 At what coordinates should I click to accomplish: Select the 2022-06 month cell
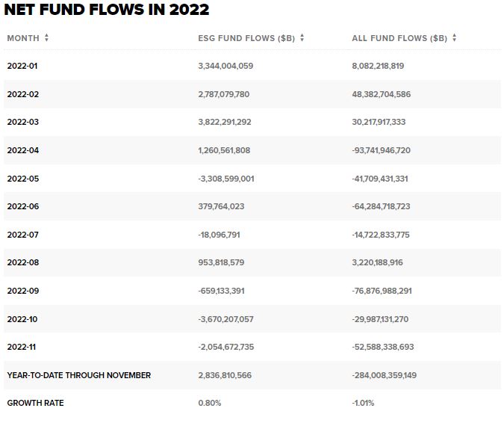click(22, 206)
